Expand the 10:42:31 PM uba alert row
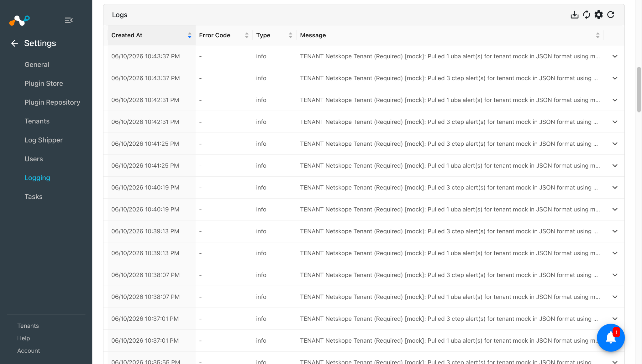The image size is (642, 364). pos(615,100)
